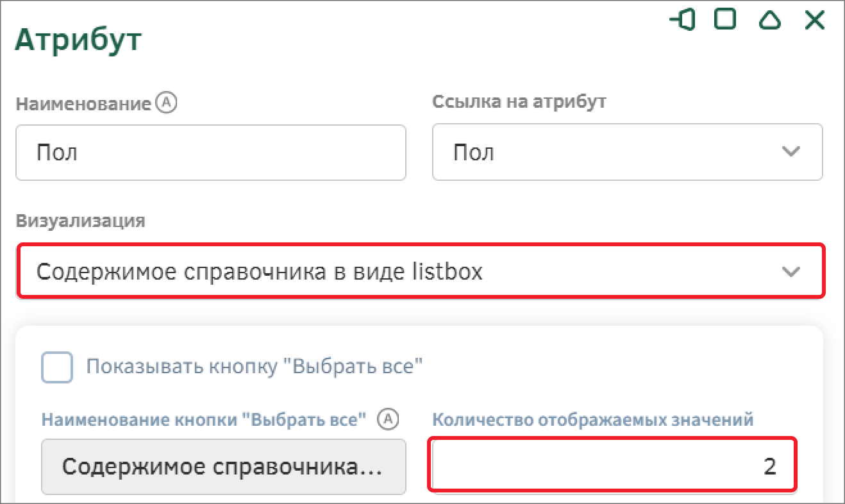
Task: Click the Количество отображаемых значений label
Action: point(592,419)
